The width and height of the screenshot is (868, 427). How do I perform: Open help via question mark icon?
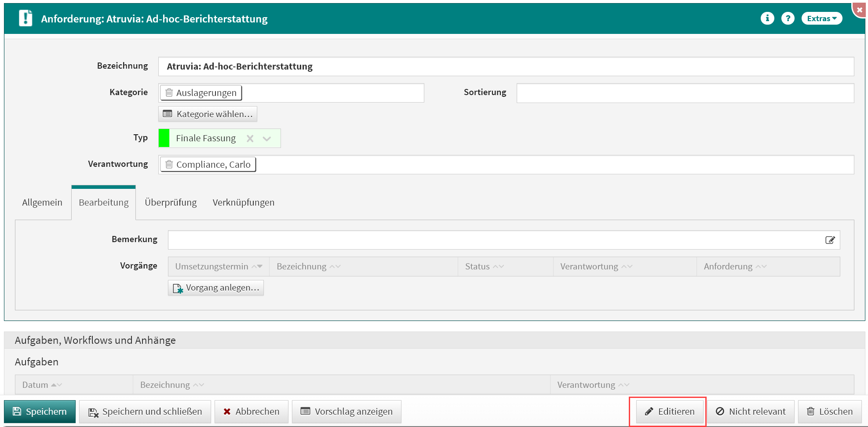click(x=788, y=18)
